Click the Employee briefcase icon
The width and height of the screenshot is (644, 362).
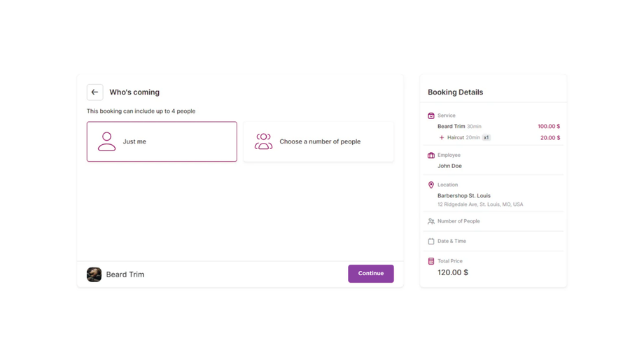(431, 155)
